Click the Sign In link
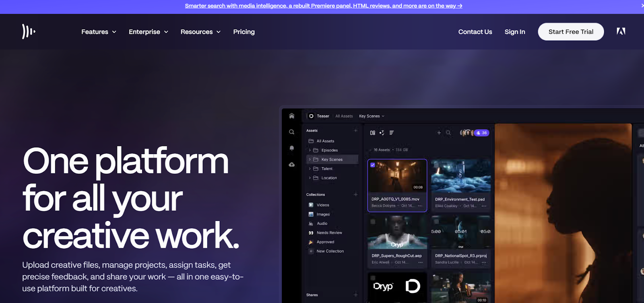Image resolution: width=644 pixels, height=303 pixels. click(x=515, y=32)
